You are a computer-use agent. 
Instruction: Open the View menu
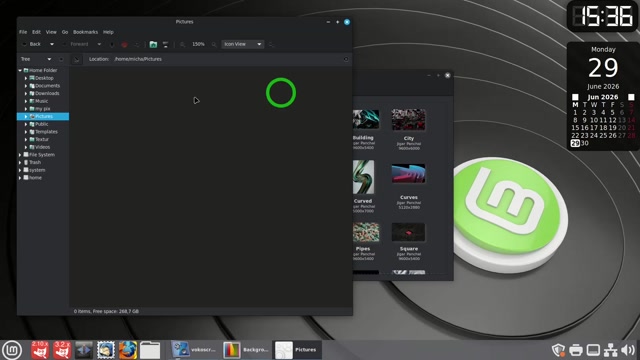pos(51,32)
